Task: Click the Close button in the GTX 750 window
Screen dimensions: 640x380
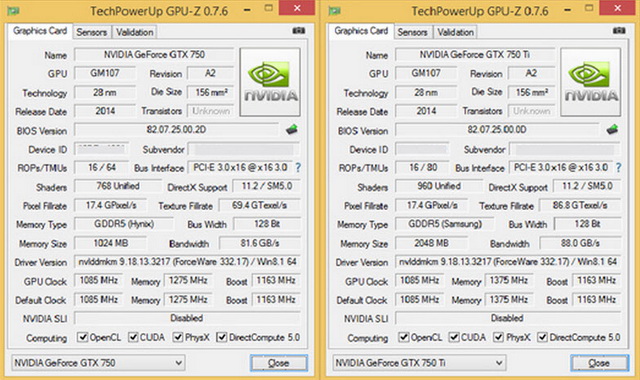Action: click(x=279, y=363)
